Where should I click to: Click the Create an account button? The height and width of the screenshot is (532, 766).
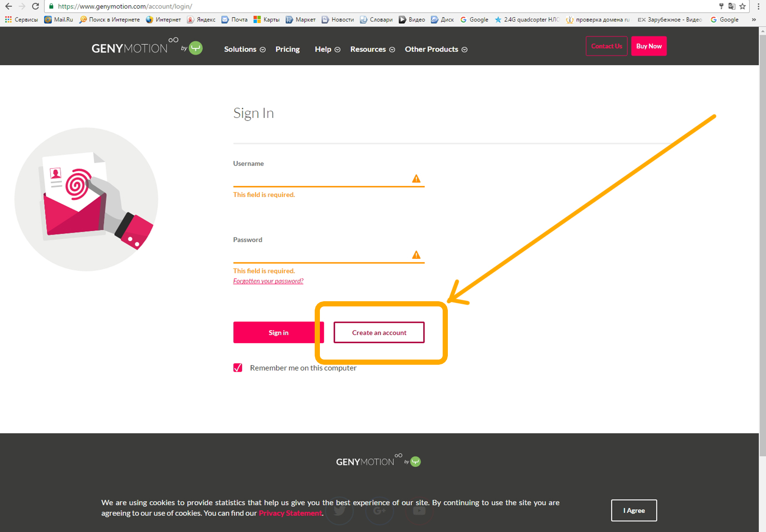[379, 332]
